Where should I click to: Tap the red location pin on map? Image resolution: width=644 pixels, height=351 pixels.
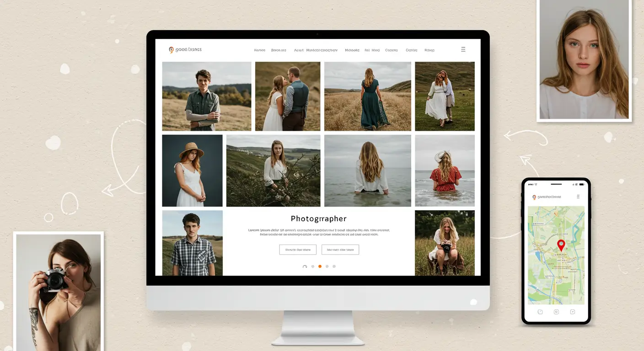click(561, 245)
